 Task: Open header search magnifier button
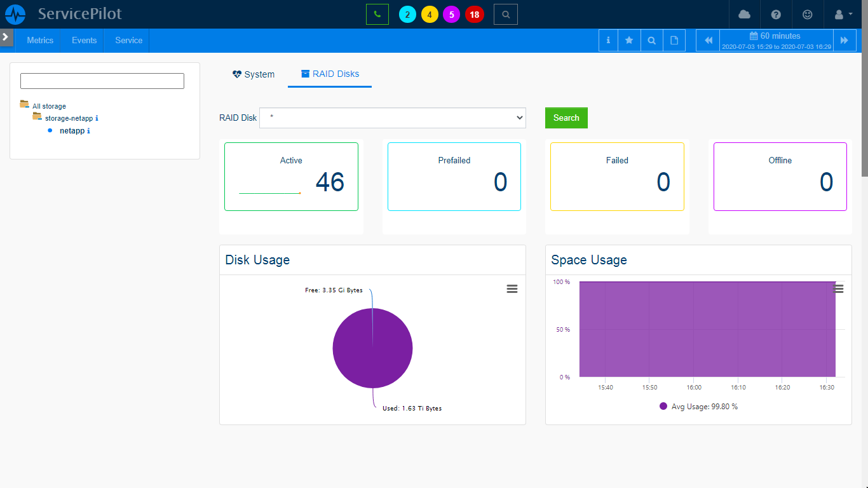(x=505, y=14)
